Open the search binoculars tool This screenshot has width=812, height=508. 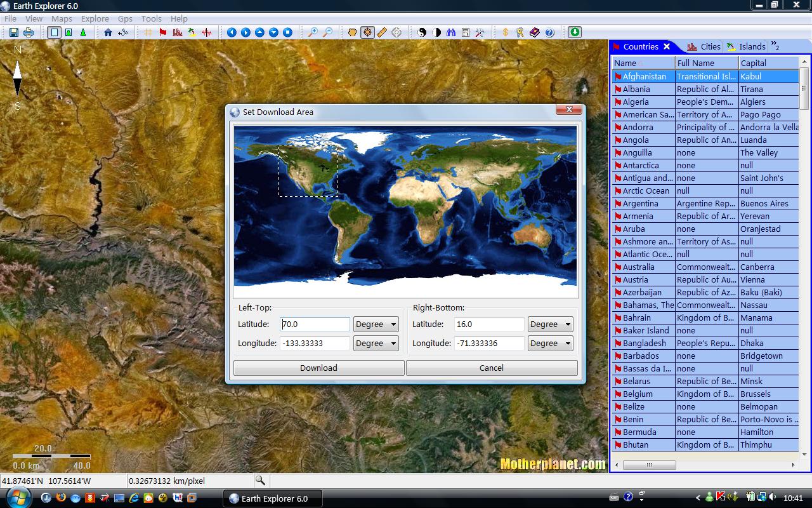pos(450,32)
